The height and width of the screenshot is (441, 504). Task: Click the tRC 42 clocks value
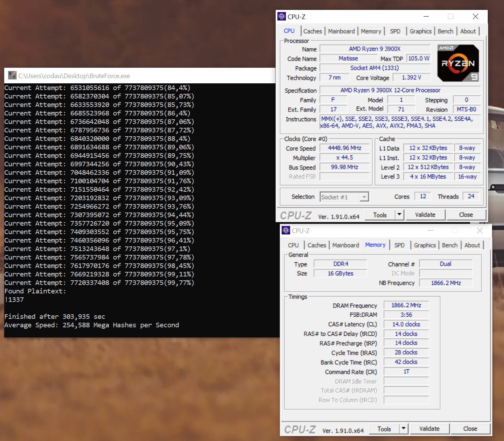point(406,362)
